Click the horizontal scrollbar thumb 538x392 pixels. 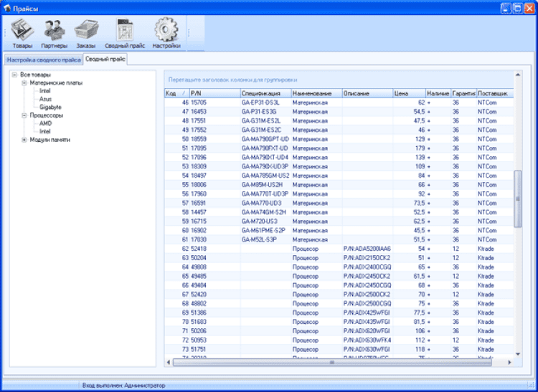coord(332,362)
